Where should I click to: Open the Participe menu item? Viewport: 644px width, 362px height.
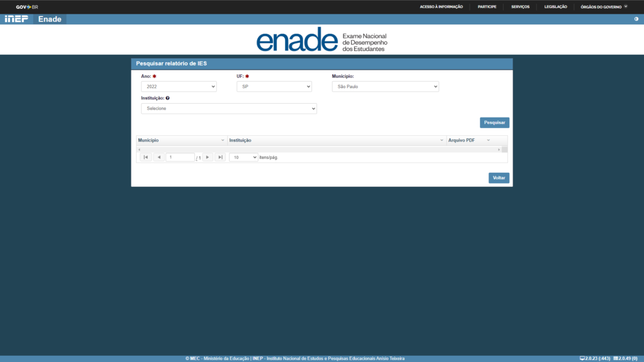coord(487,7)
